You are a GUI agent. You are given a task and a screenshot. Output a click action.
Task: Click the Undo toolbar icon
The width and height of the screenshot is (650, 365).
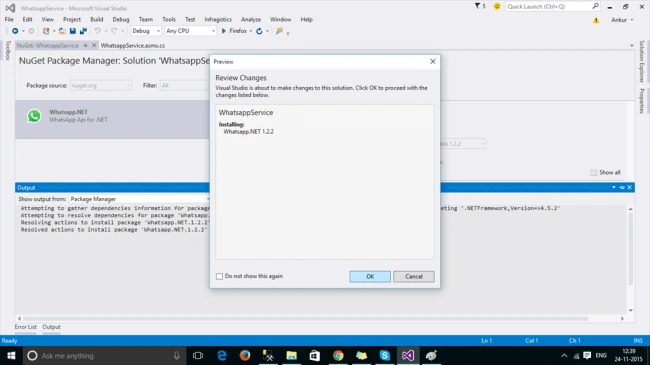click(x=97, y=31)
